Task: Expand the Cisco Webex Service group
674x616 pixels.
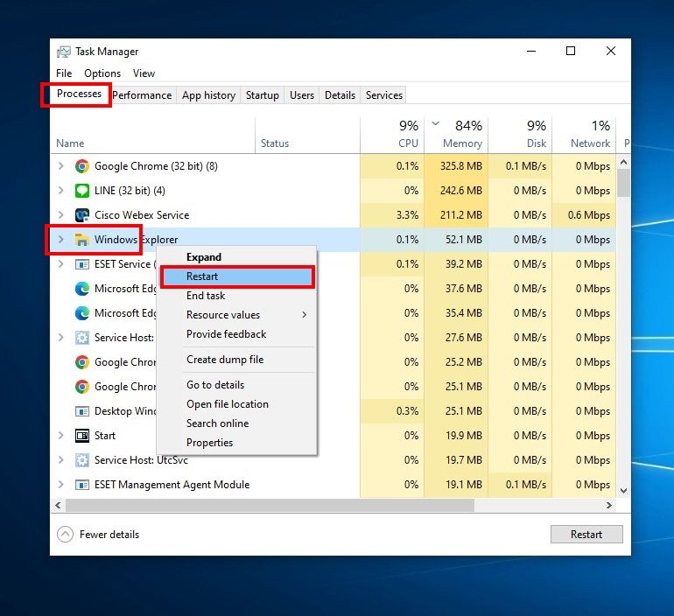Action: click(61, 215)
